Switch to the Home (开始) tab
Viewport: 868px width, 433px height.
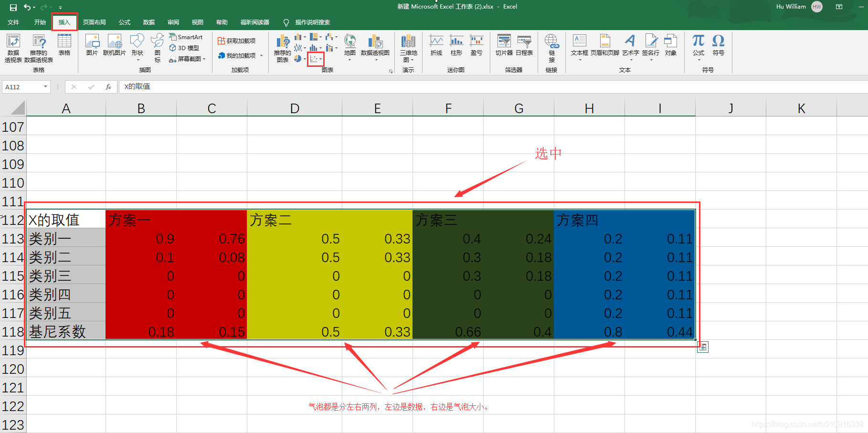coord(40,22)
